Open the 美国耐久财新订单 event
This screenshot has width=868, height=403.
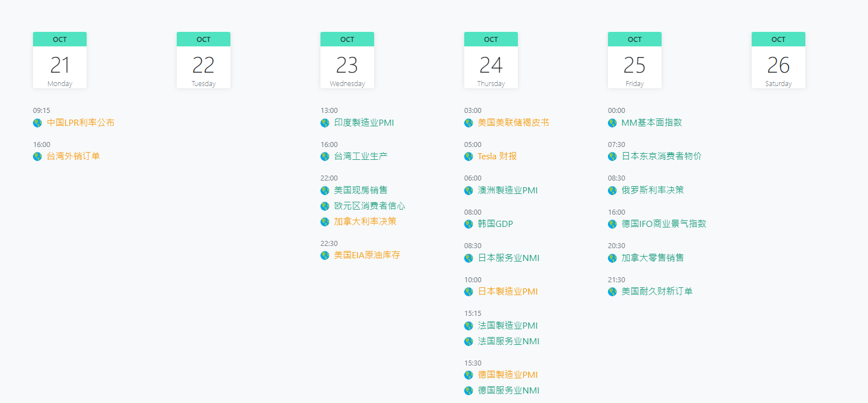pos(657,291)
